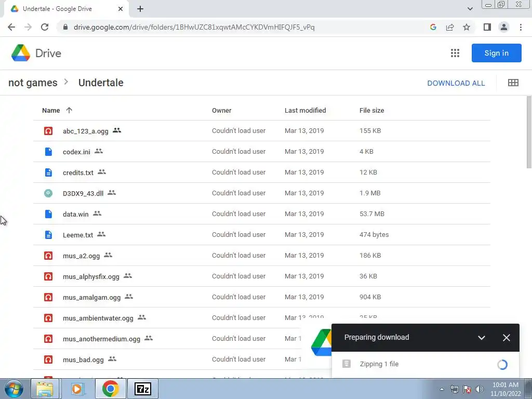Open 7-Zip from the taskbar

(x=142, y=389)
